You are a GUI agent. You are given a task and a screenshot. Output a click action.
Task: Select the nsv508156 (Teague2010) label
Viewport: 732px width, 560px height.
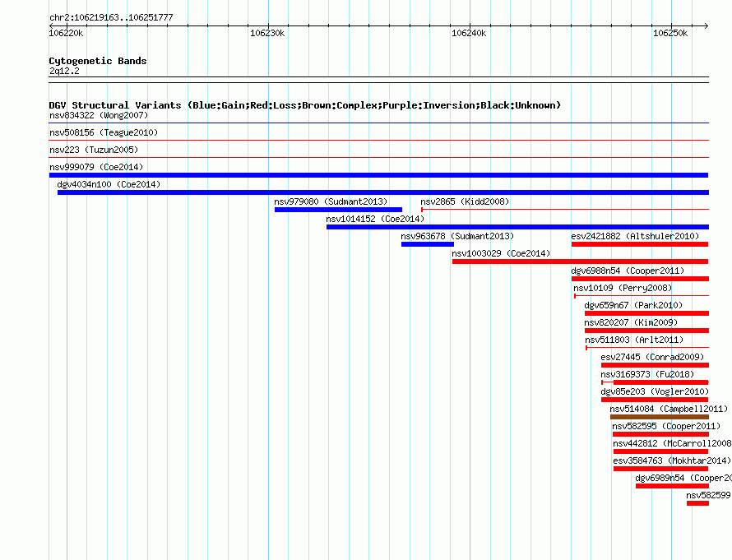[104, 132]
